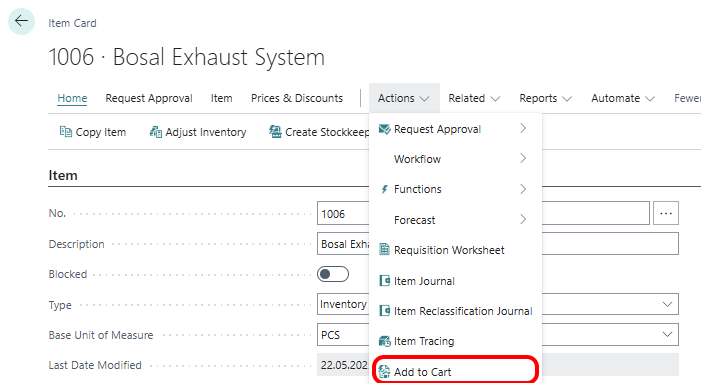
Task: Click the Functions lightning icon
Action: [384, 189]
